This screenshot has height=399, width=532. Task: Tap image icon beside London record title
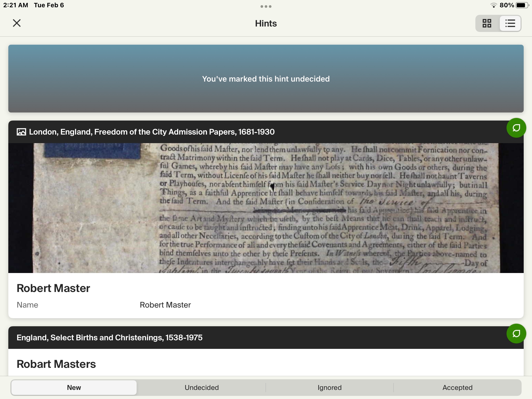coord(21,132)
